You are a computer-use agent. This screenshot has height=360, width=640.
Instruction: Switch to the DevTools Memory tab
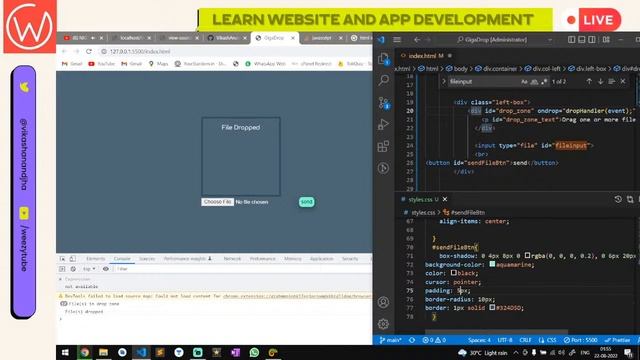coord(293,259)
